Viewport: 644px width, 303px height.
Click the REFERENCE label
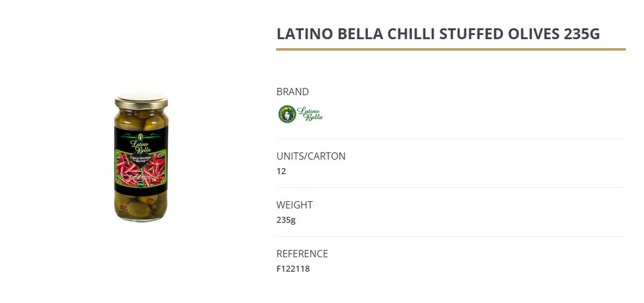coord(302,254)
